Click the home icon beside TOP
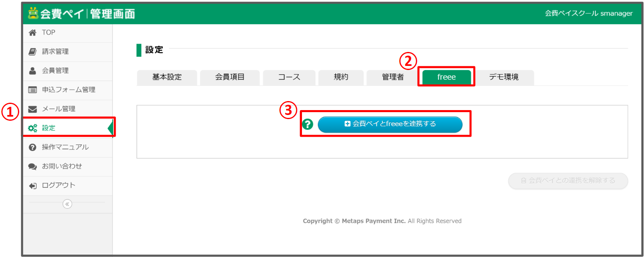Screen dimensions: 644x257 coord(33,33)
